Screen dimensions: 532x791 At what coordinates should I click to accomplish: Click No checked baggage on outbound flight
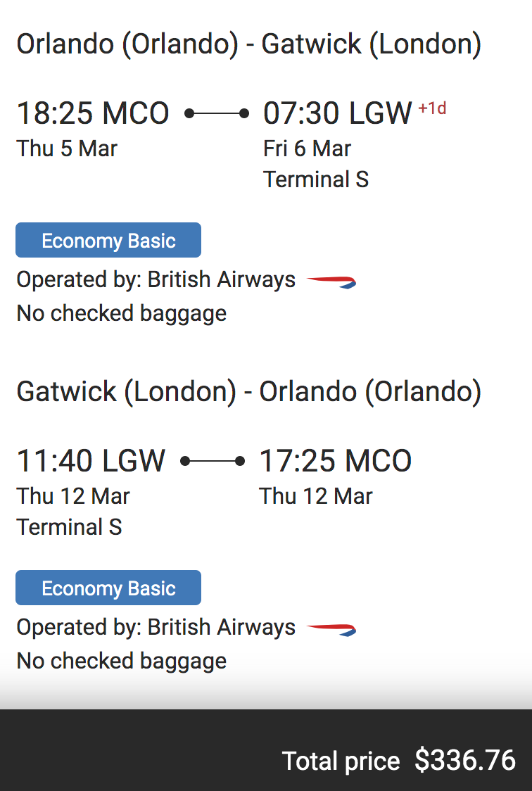point(122,313)
